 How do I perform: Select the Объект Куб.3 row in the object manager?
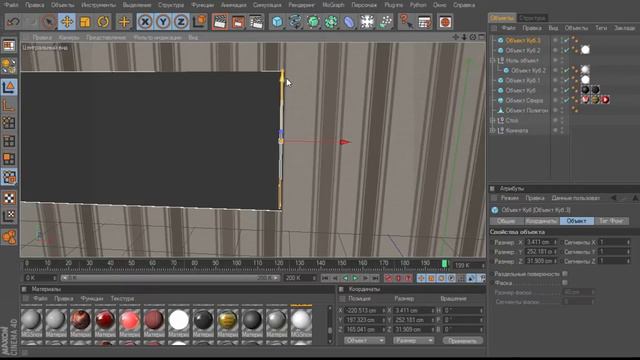click(x=523, y=40)
